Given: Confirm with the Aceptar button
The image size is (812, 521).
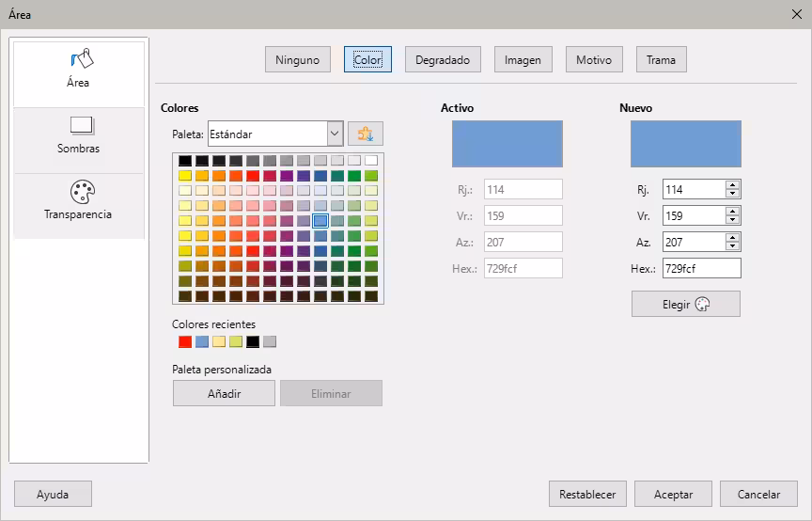Looking at the screenshot, I should pos(673,494).
